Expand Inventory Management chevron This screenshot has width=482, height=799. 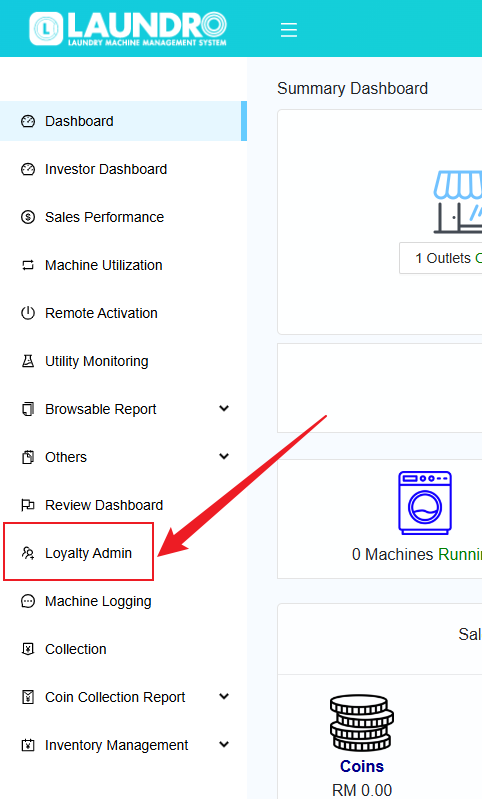(224, 744)
